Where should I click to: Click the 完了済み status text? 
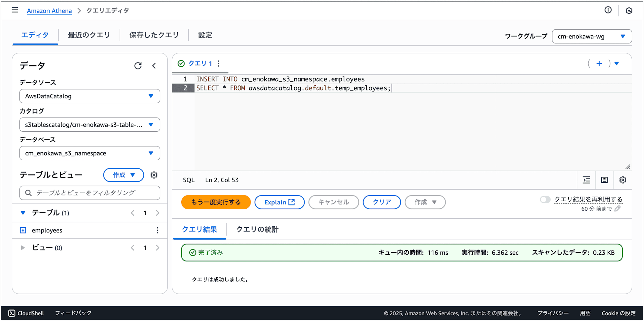[x=210, y=252]
